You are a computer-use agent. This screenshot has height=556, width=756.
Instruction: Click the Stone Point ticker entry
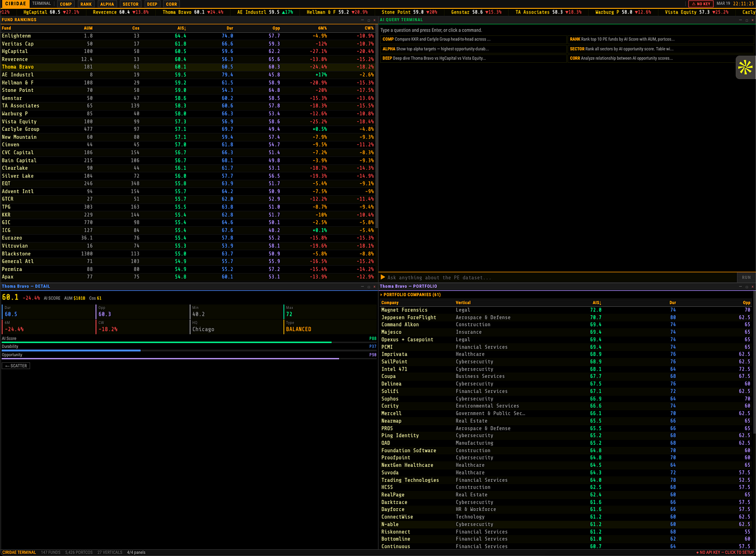(x=409, y=12)
